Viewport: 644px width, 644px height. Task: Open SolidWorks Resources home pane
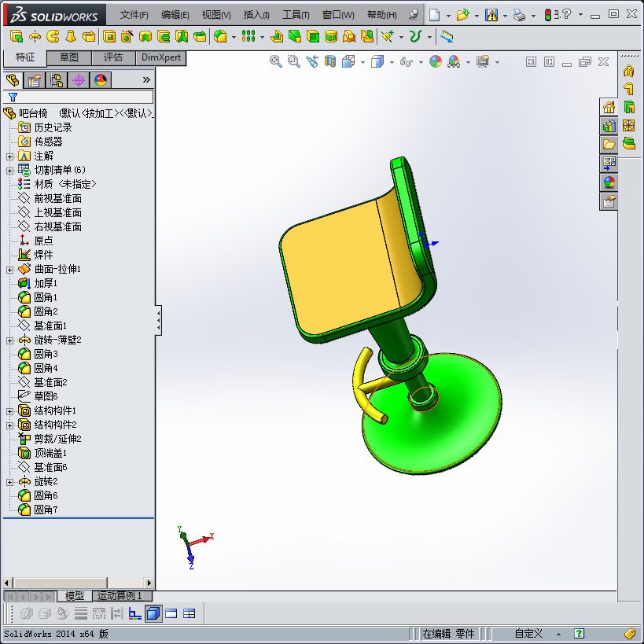609,108
